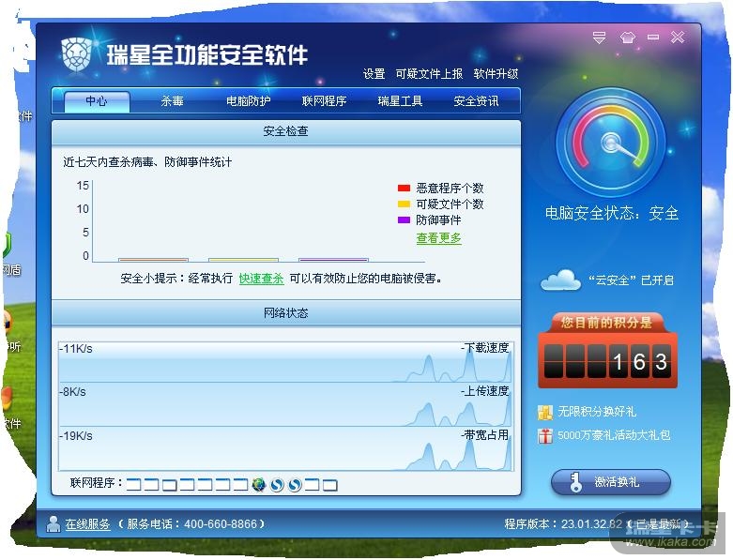Screen dimensions: 733x560
Task: Open the title-bar main menu arrow icon
Action: coord(600,38)
